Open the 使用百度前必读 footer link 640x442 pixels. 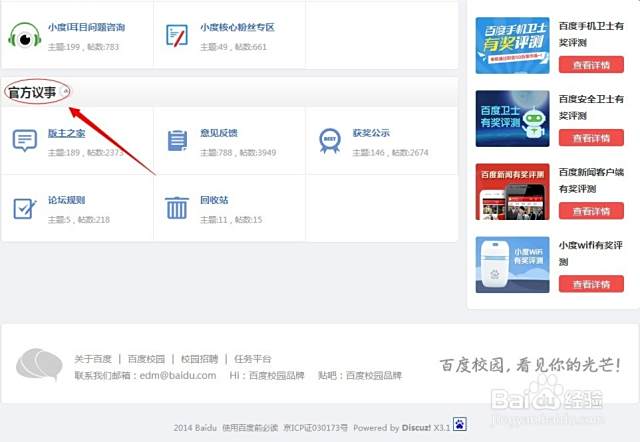250,428
